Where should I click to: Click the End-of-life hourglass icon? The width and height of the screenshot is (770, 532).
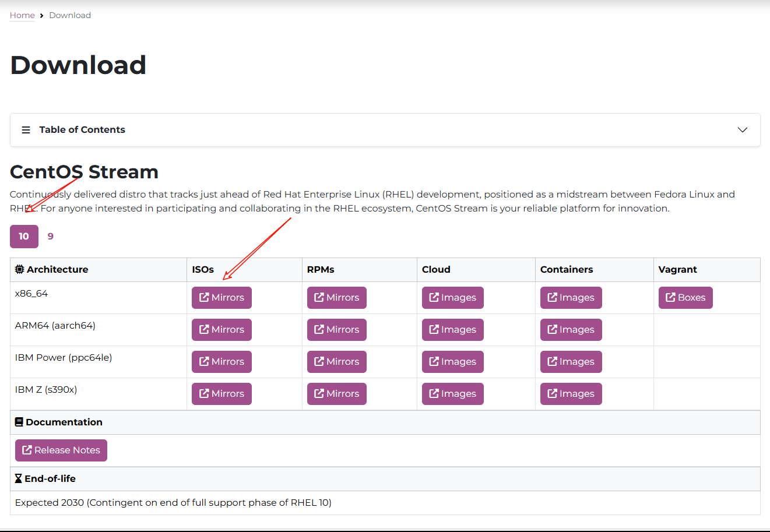[x=19, y=479]
